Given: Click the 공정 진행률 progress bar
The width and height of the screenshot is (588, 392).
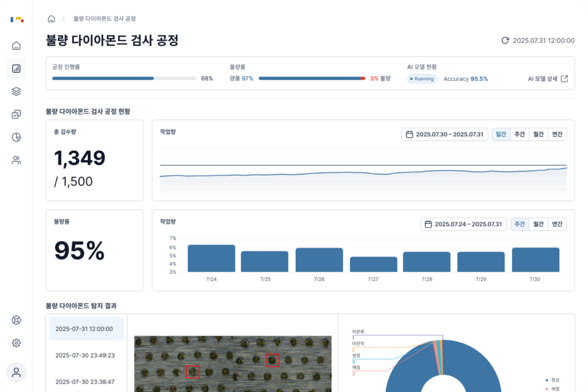Looking at the screenshot, I should coord(124,78).
